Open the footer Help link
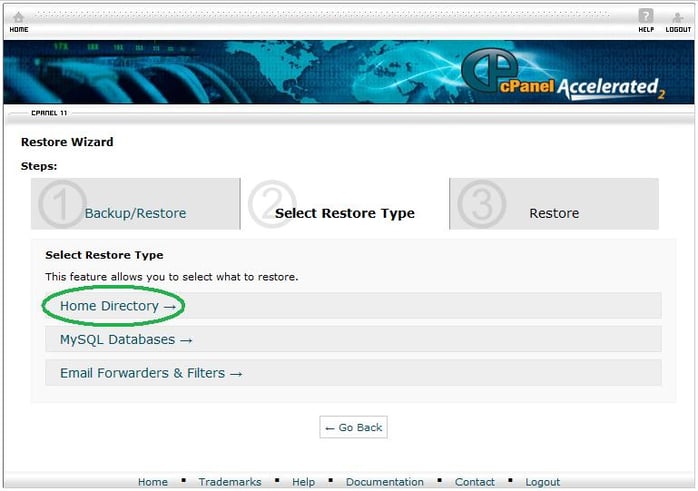The image size is (698, 491). click(303, 482)
